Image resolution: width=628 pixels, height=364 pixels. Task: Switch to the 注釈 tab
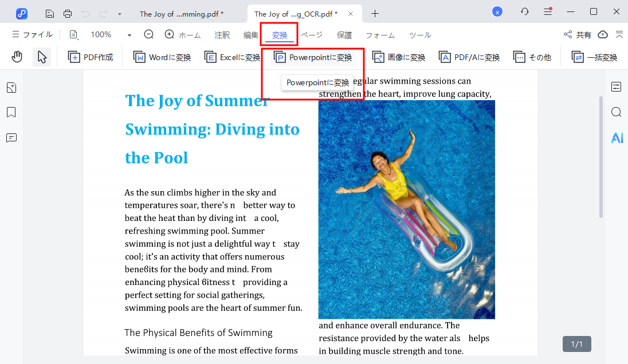222,35
